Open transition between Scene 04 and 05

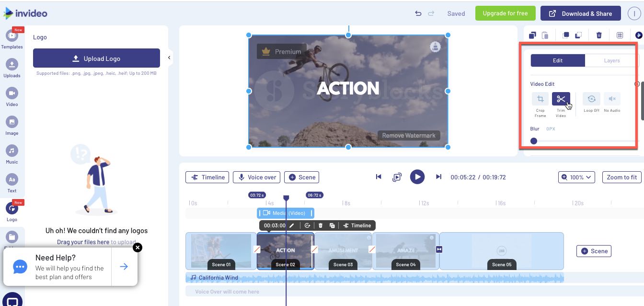point(439,249)
